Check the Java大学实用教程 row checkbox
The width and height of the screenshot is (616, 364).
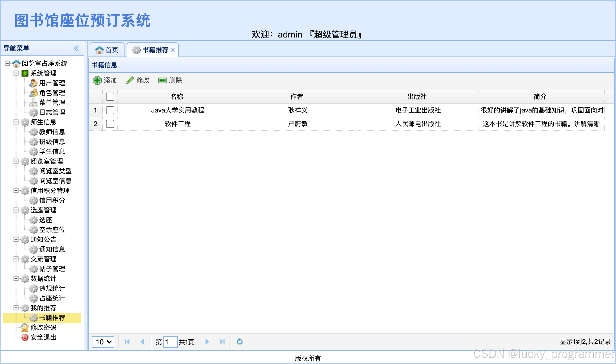point(110,110)
